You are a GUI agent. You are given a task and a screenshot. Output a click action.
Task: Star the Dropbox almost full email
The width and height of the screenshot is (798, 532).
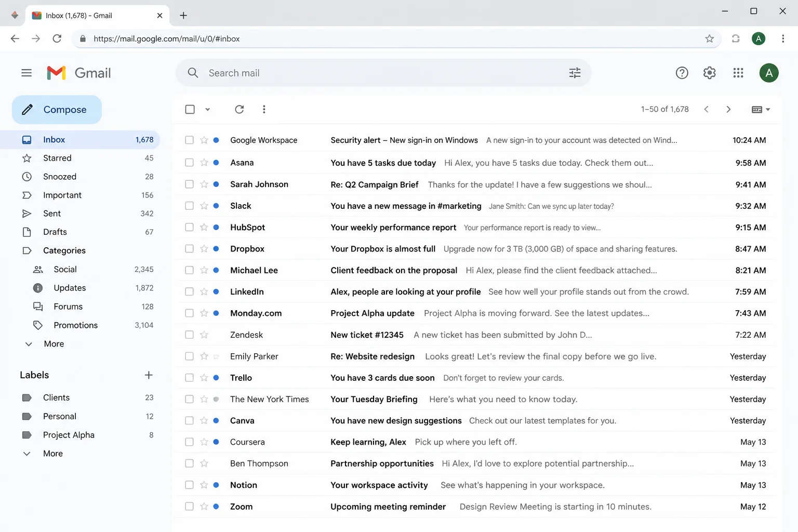pos(204,249)
